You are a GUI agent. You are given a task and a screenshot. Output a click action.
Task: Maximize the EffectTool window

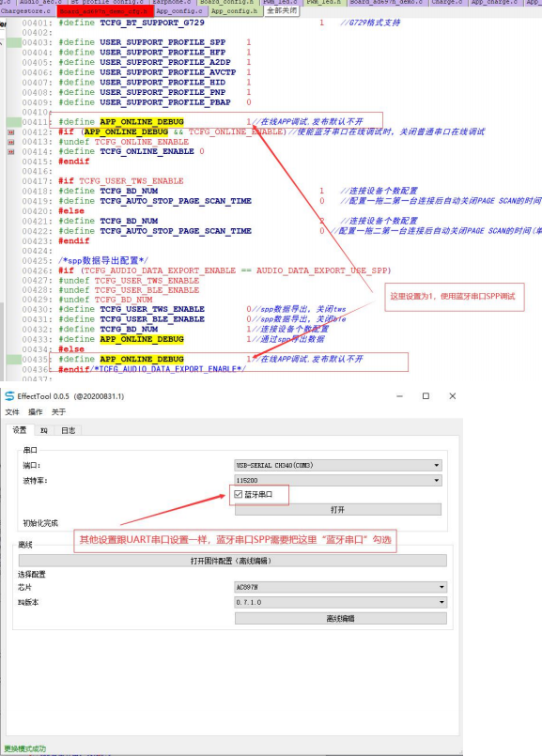tap(426, 395)
